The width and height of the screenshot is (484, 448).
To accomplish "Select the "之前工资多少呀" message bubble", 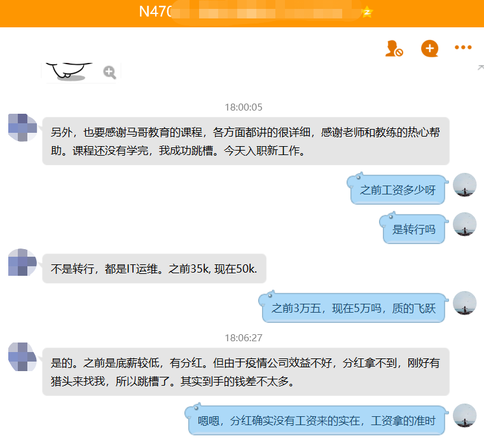I will point(398,190).
